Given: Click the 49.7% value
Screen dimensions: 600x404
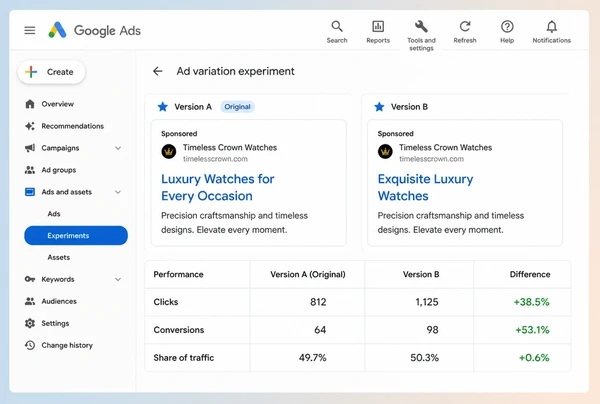Looking at the screenshot, I should point(313,358).
